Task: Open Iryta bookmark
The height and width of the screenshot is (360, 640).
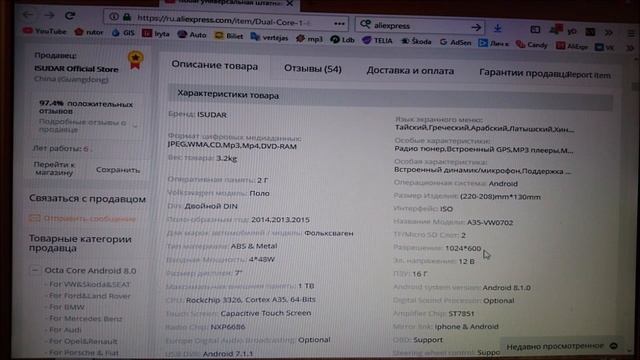Action: pyautogui.click(x=156, y=34)
